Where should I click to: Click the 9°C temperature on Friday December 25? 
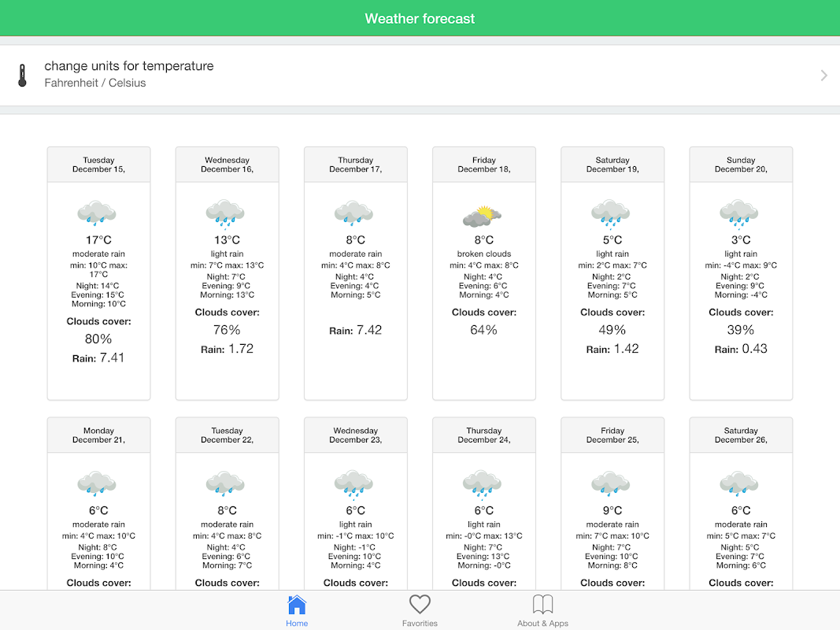pos(612,510)
